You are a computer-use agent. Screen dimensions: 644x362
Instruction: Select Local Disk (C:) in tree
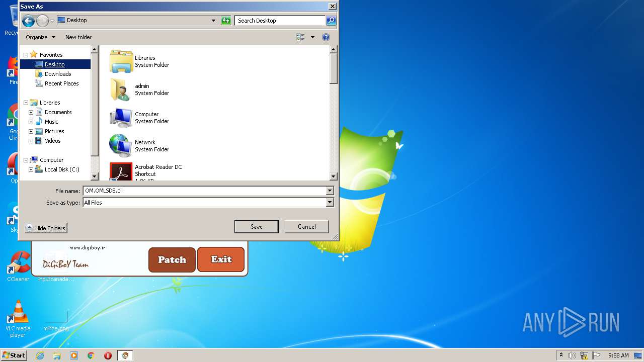[62, 169]
